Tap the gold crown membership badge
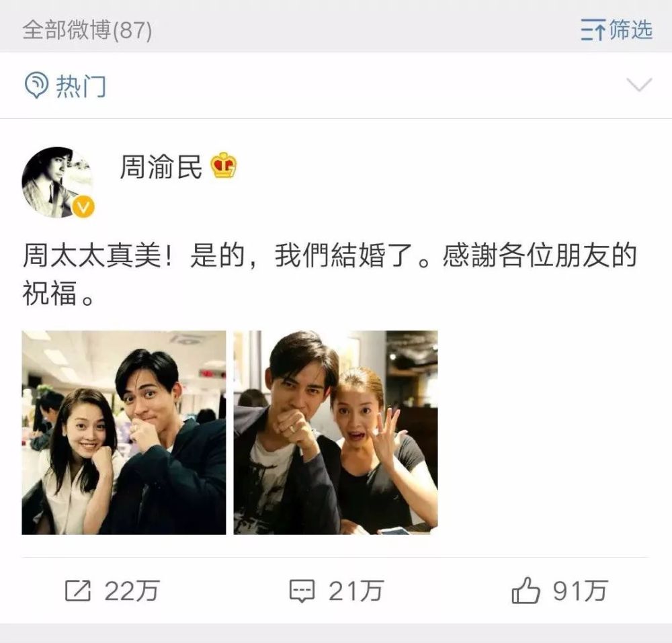Screen dimensions: 672x643 (223, 165)
